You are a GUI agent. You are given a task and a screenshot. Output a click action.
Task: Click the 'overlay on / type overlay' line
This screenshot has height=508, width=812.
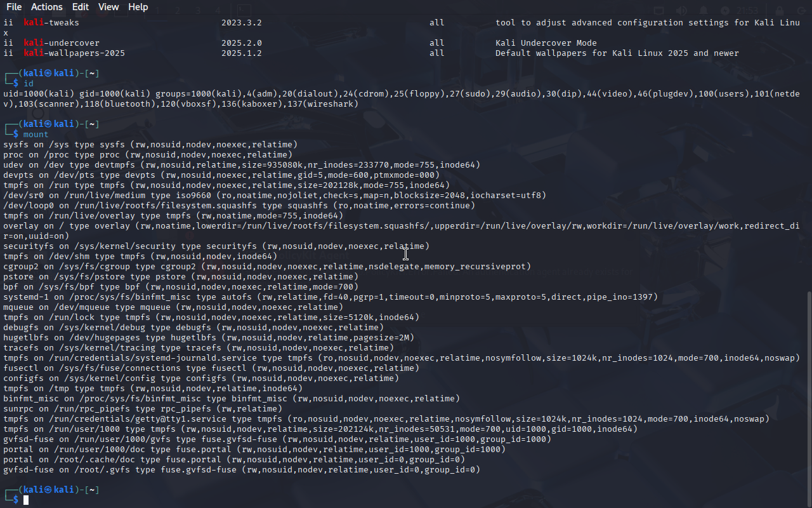click(x=401, y=231)
